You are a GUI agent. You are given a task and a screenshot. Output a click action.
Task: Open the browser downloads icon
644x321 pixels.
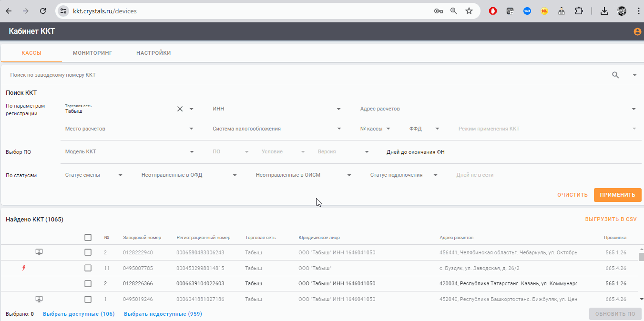(604, 10)
